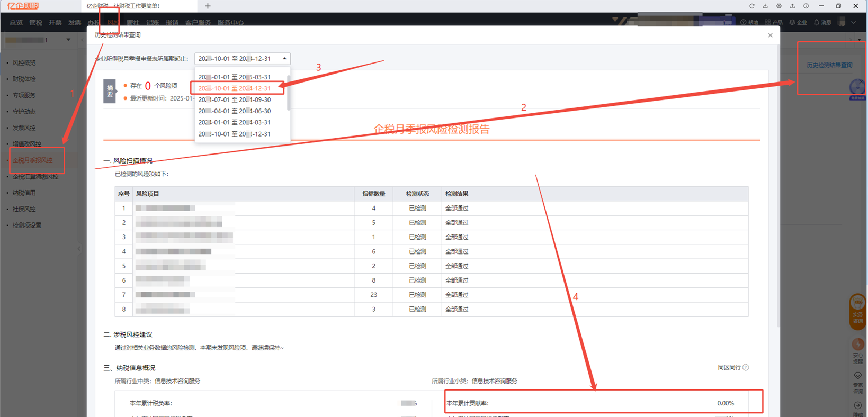Image resolution: width=868 pixels, height=417 pixels.
Task: Open settings gear icon in title bar
Action: pyautogui.click(x=779, y=6)
